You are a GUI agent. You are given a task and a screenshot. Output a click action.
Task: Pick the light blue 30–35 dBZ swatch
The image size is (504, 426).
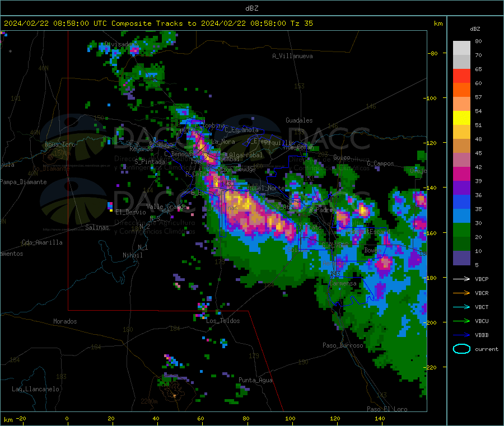click(461, 216)
